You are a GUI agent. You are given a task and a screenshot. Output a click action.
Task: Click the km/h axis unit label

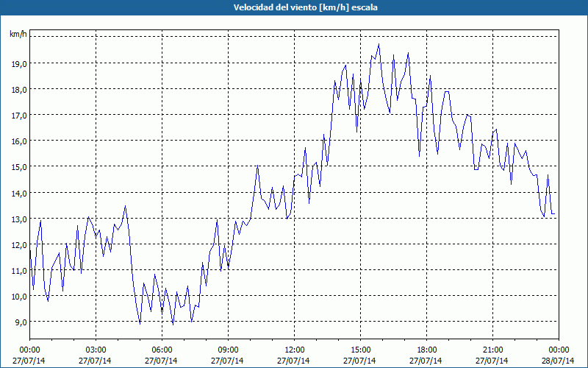point(18,35)
